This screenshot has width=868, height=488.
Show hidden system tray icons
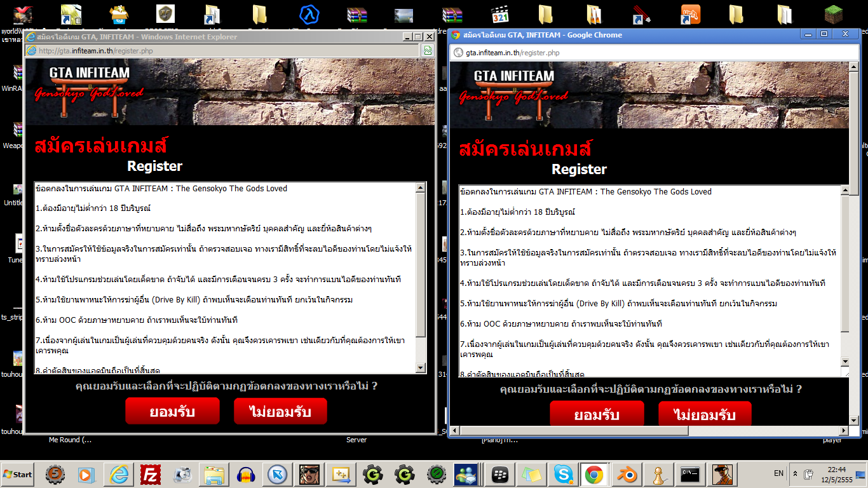[x=795, y=474]
